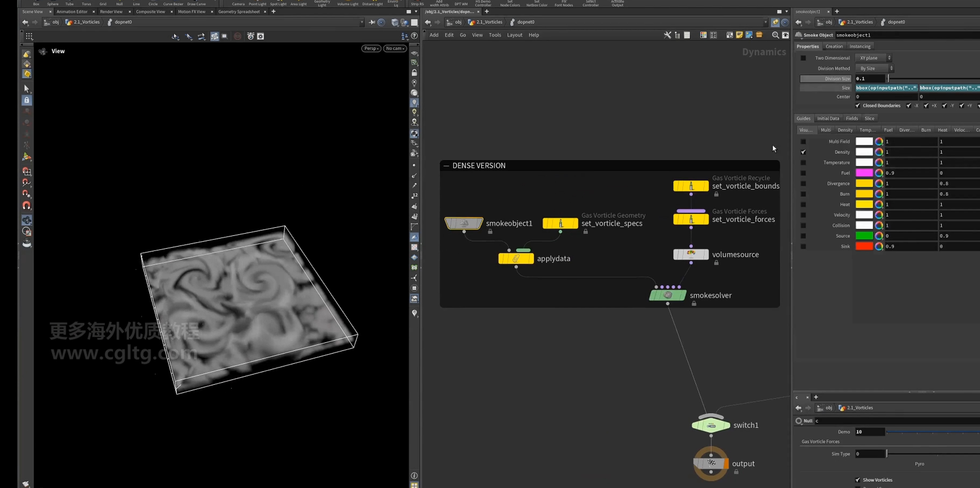
Task: Click the set_vorticle_forces node icon
Action: 691,219
